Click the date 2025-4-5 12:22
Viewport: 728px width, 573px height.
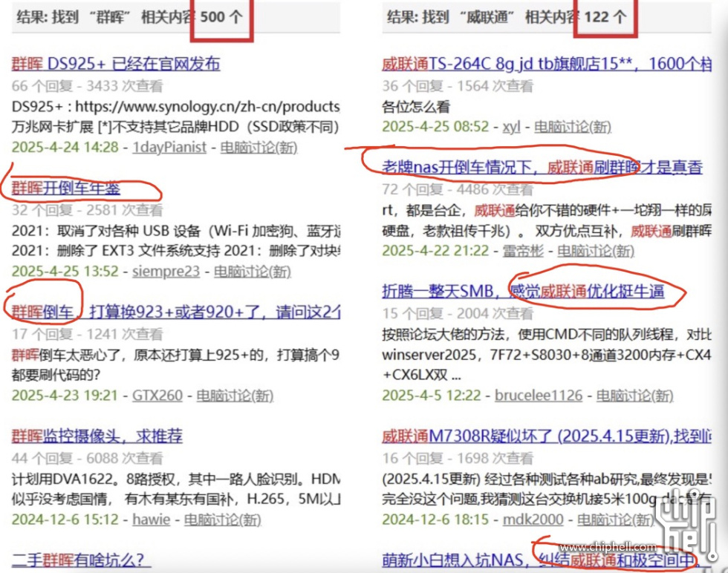click(432, 396)
